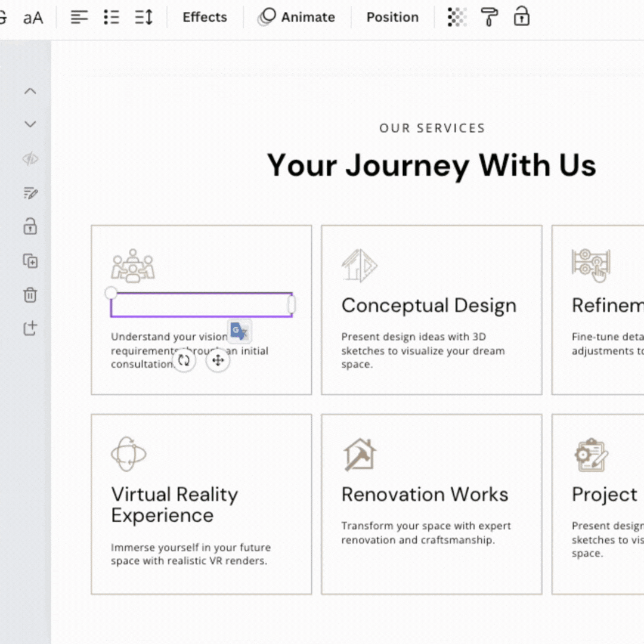Viewport: 644px width, 644px height.
Task: Select the copy style paint roller
Action: 490,17
